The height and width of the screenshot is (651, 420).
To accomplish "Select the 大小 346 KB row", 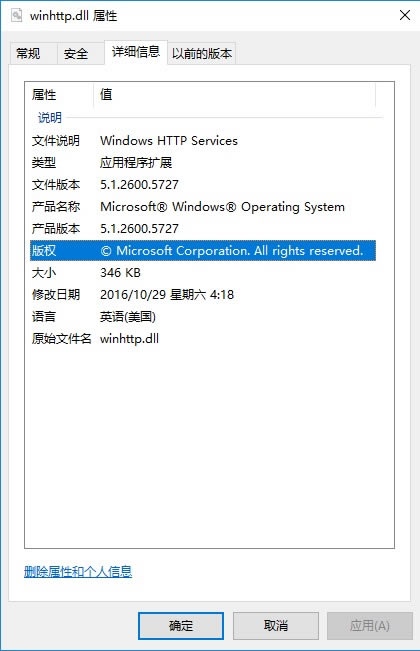I will point(203,273).
